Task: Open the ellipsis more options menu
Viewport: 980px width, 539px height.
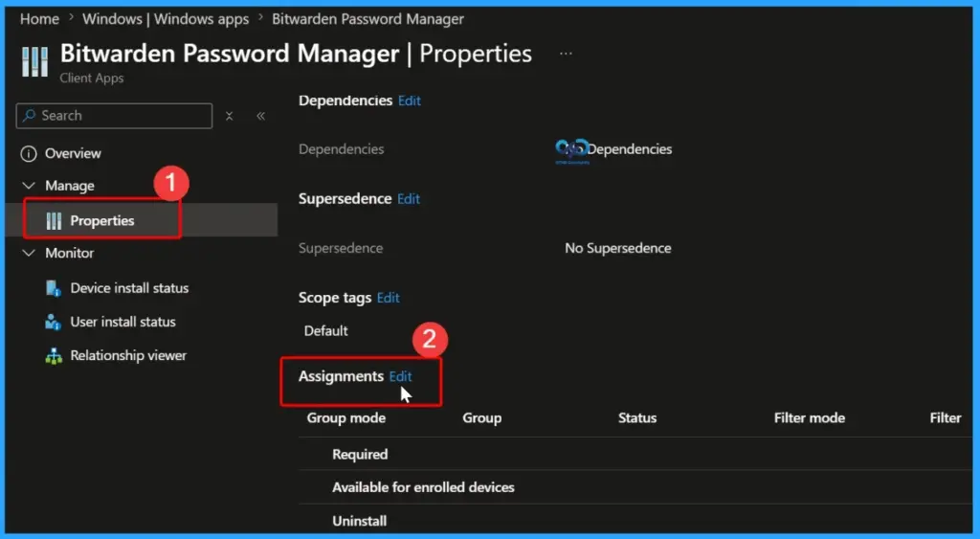Action: coord(566,54)
